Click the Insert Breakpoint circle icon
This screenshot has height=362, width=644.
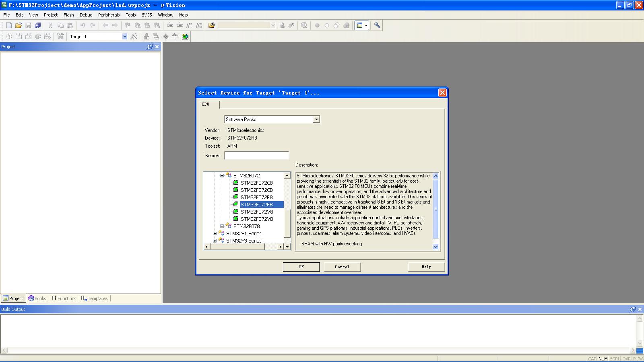(x=317, y=25)
